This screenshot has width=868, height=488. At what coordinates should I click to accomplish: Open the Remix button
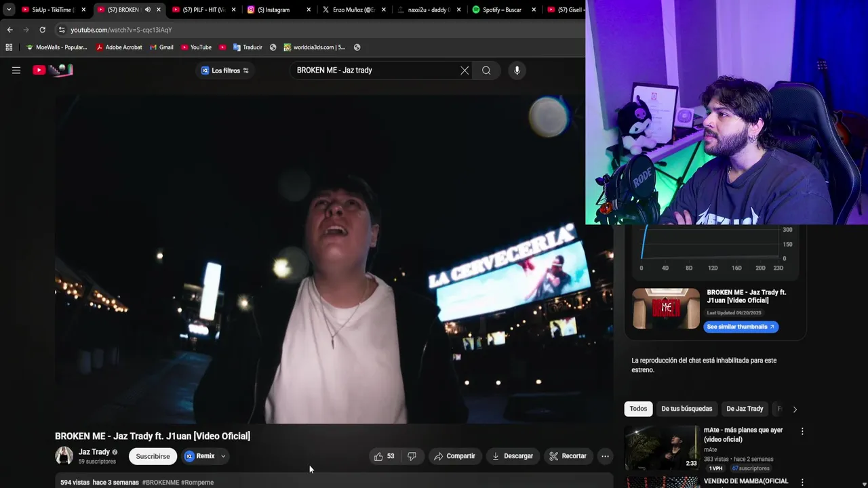(x=200, y=456)
